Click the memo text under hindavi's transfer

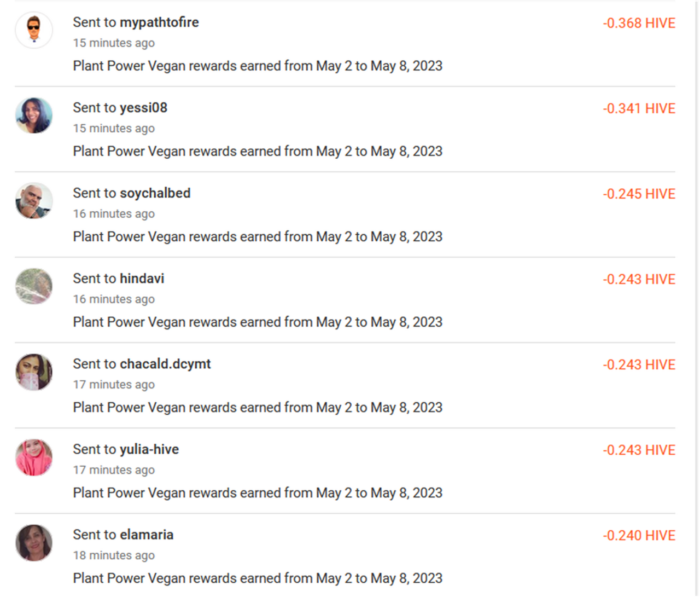(x=258, y=322)
